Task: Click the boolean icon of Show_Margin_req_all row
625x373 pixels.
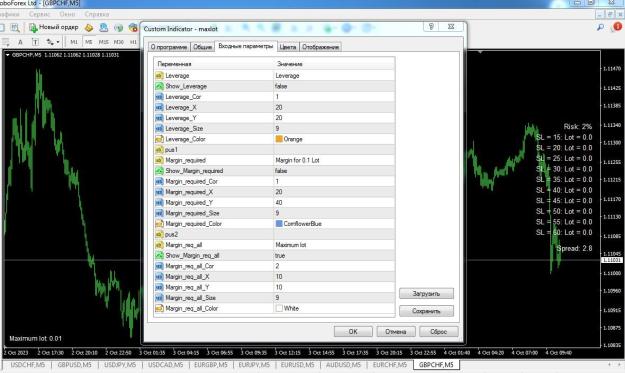Action: pyautogui.click(x=159, y=255)
